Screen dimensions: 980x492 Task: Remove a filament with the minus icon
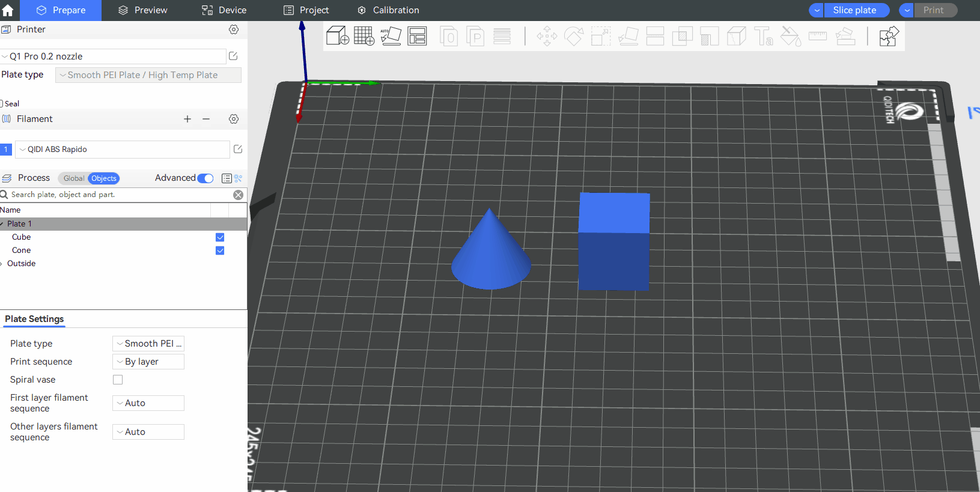tap(206, 119)
